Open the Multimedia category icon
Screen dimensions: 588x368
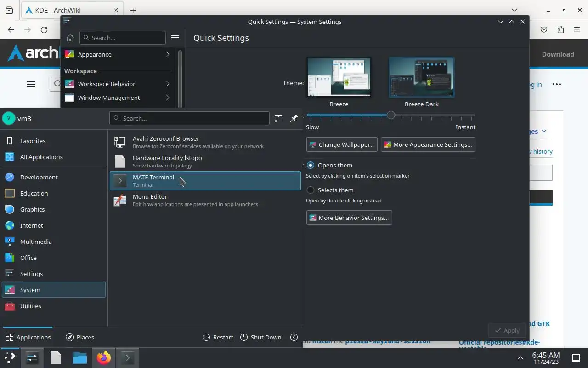pos(10,241)
